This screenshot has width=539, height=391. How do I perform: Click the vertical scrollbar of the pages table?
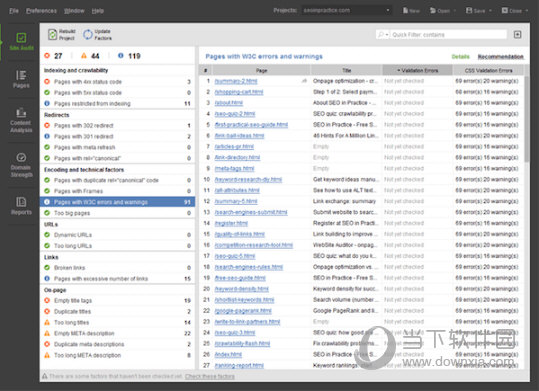tap(527, 119)
